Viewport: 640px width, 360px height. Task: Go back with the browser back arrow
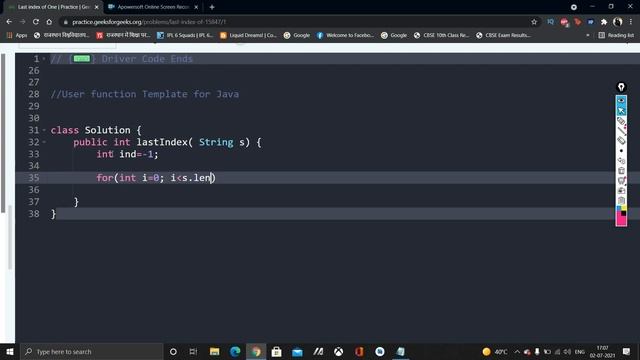pyautogui.click(x=9, y=22)
